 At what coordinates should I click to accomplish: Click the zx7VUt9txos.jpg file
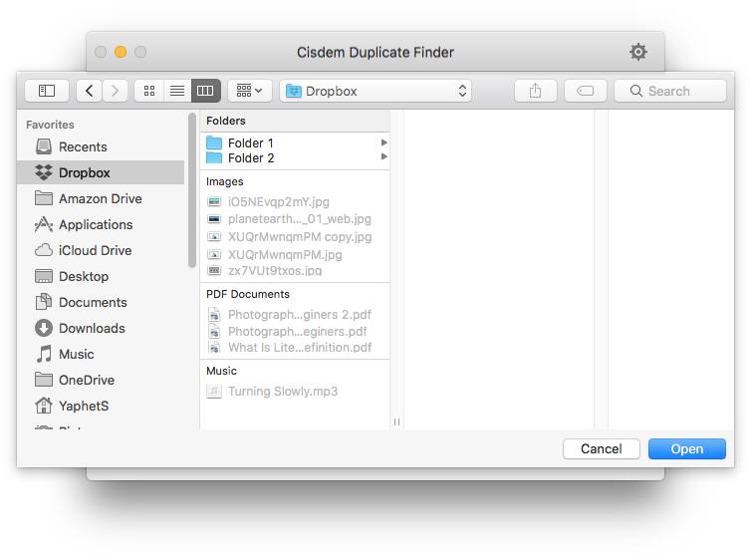(295, 271)
